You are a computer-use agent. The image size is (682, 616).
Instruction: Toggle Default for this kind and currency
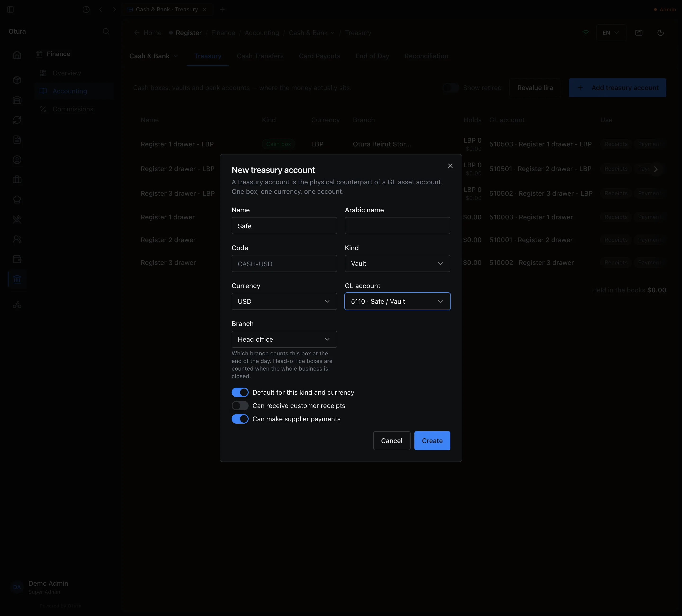click(240, 392)
